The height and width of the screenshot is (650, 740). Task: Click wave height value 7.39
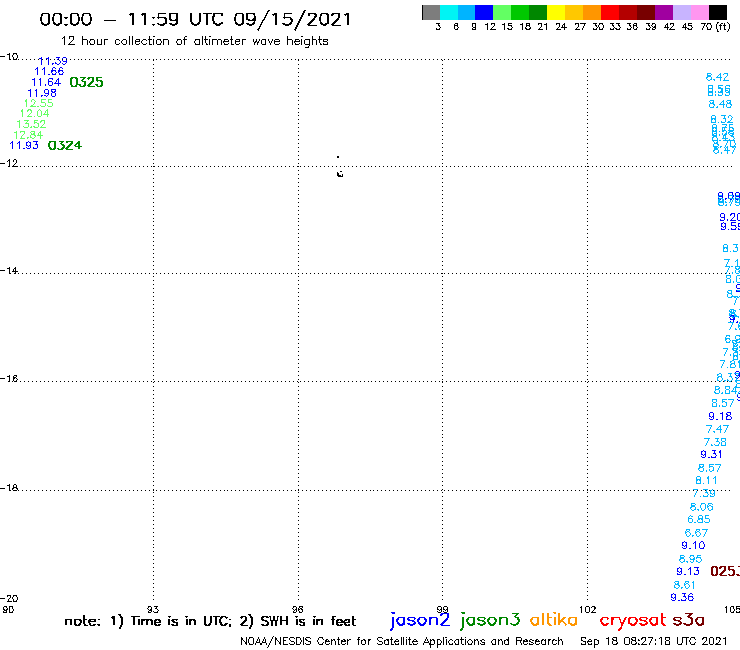pos(704,493)
